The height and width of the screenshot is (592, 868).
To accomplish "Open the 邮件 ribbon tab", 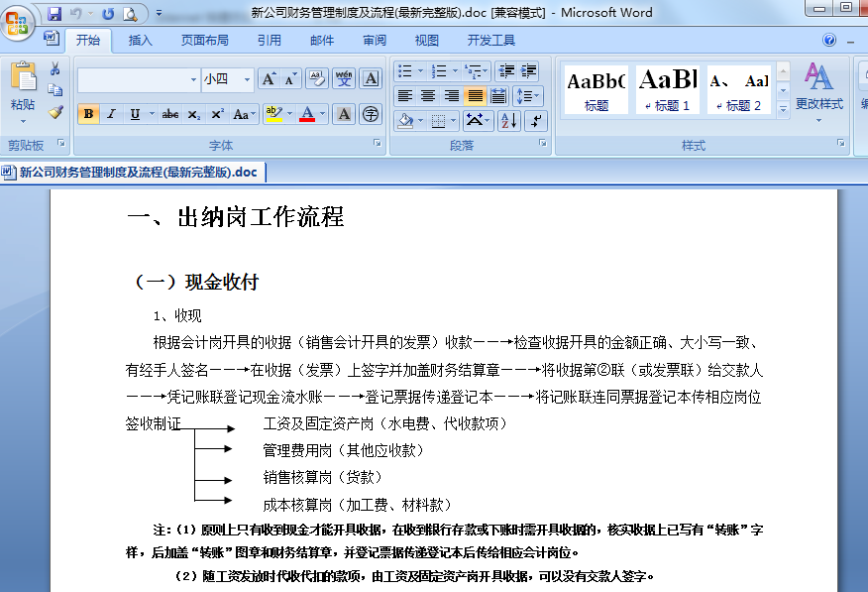I will pyautogui.click(x=322, y=41).
